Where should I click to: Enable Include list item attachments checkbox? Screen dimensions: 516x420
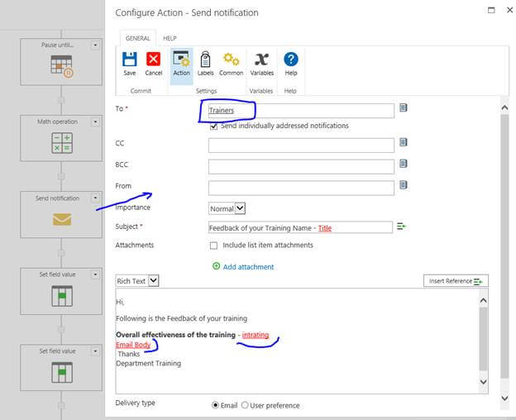pyautogui.click(x=213, y=246)
